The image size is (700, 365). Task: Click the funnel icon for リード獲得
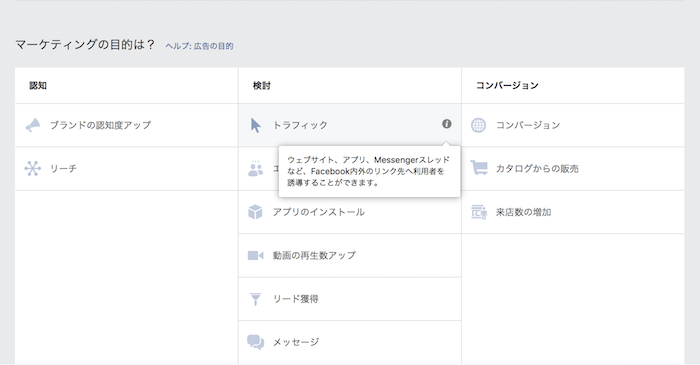coord(255,299)
